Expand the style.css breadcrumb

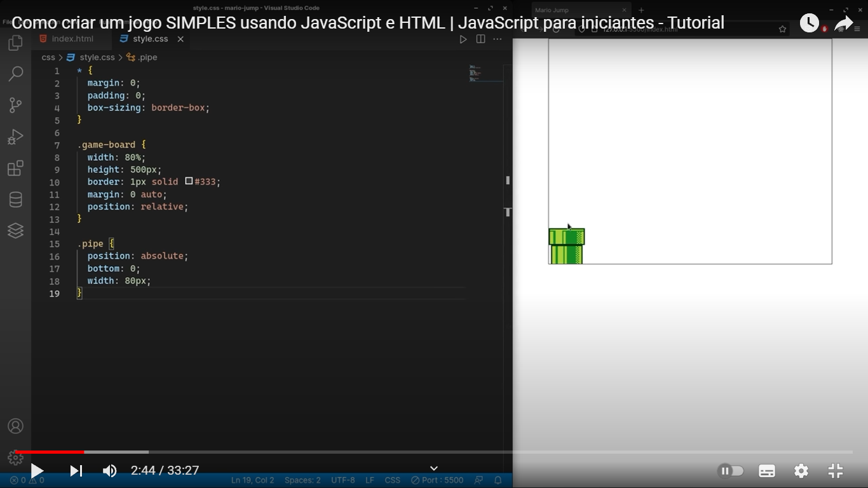(91, 57)
